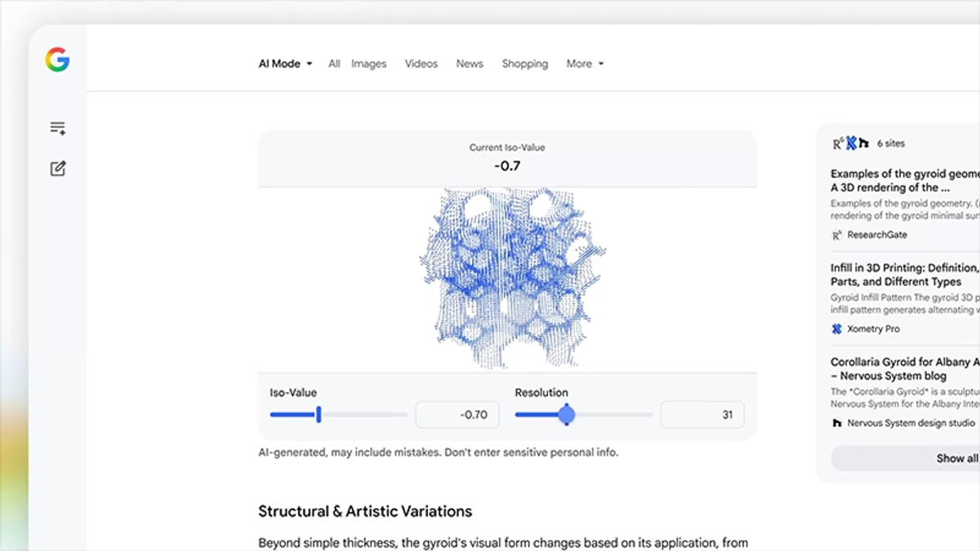Image resolution: width=980 pixels, height=551 pixels.
Task: Click the Resolution number field showing 31
Action: (x=702, y=415)
